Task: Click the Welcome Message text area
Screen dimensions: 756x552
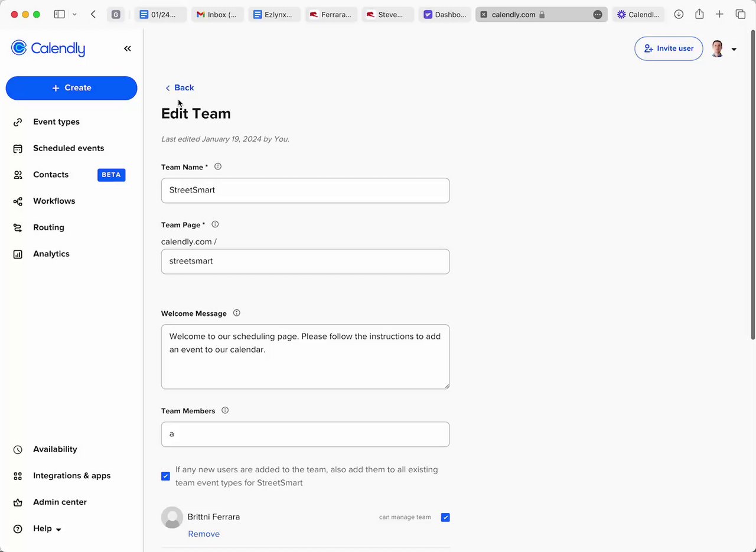Action: pyautogui.click(x=305, y=357)
